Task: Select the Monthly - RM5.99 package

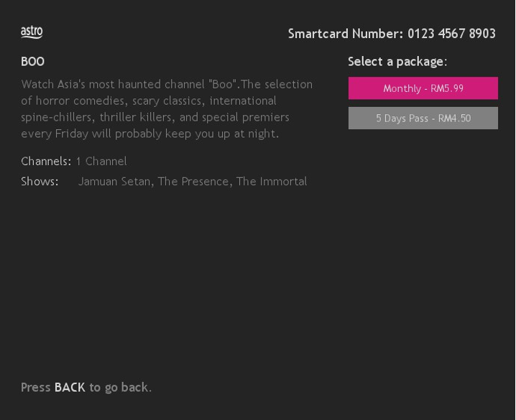Action: tap(423, 88)
